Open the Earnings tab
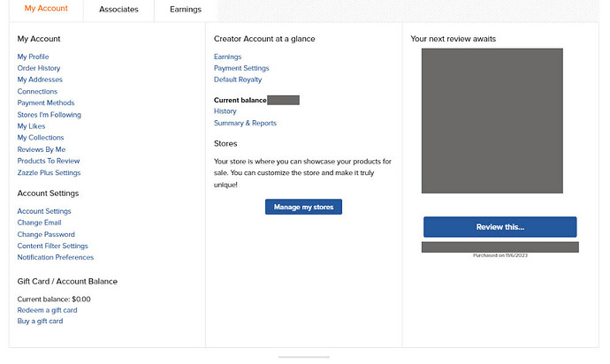 186,10
